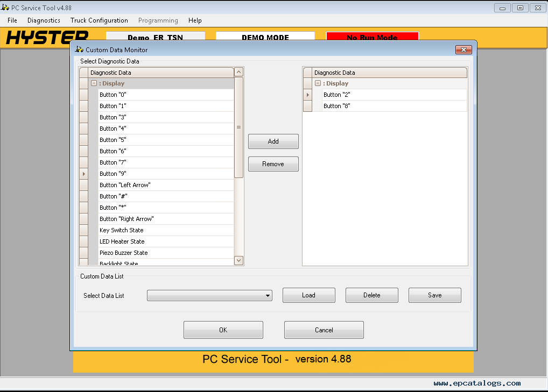Image resolution: width=548 pixels, height=392 pixels.
Task: Click the Add button
Action: [273, 141]
